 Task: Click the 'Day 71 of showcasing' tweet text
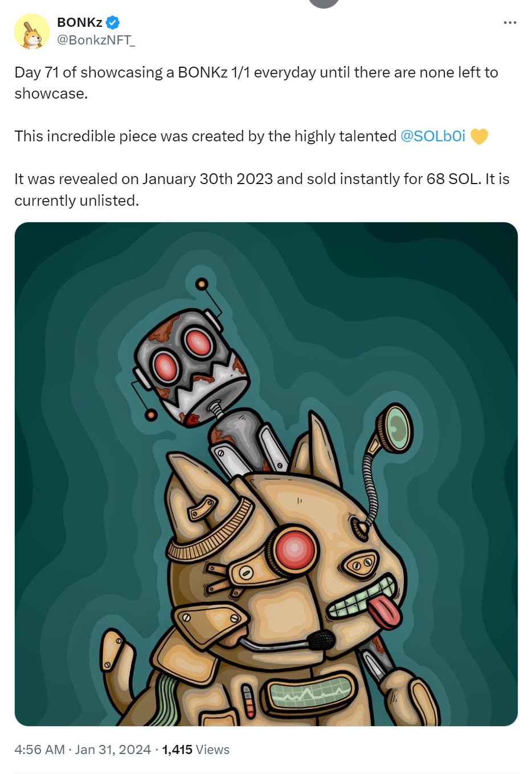pos(256,83)
